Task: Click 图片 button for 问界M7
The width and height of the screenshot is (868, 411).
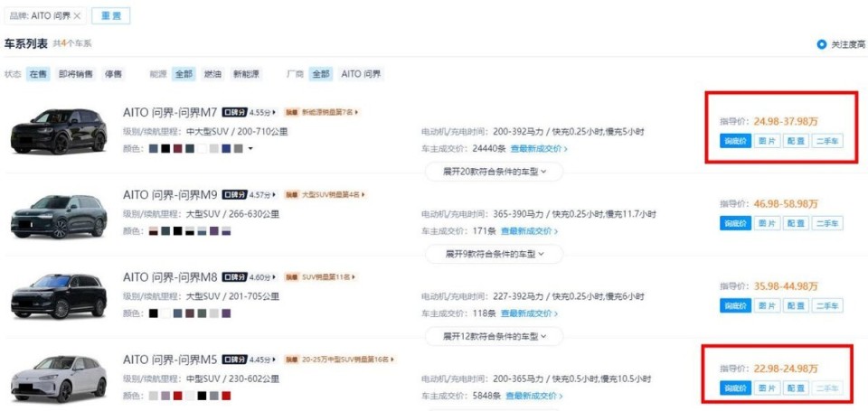Action: (767, 141)
